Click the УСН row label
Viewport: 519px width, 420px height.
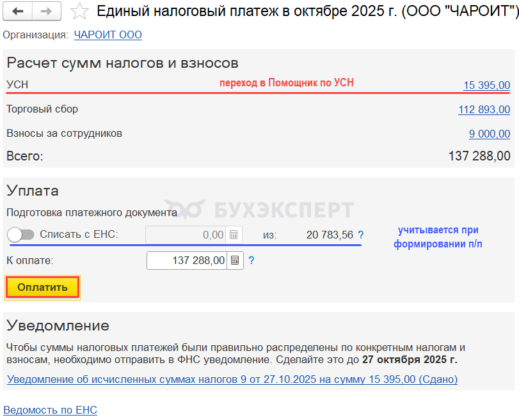point(17,84)
